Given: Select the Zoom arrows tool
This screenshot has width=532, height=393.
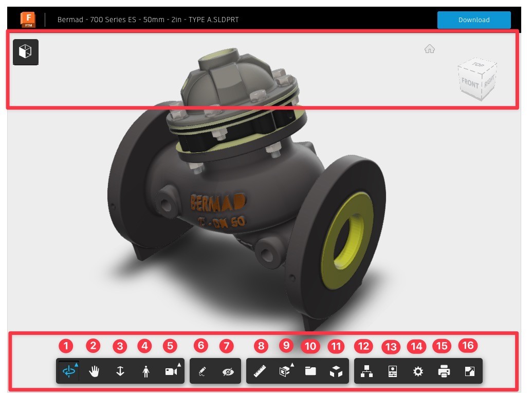Looking at the screenshot, I should pyautogui.click(x=120, y=371).
